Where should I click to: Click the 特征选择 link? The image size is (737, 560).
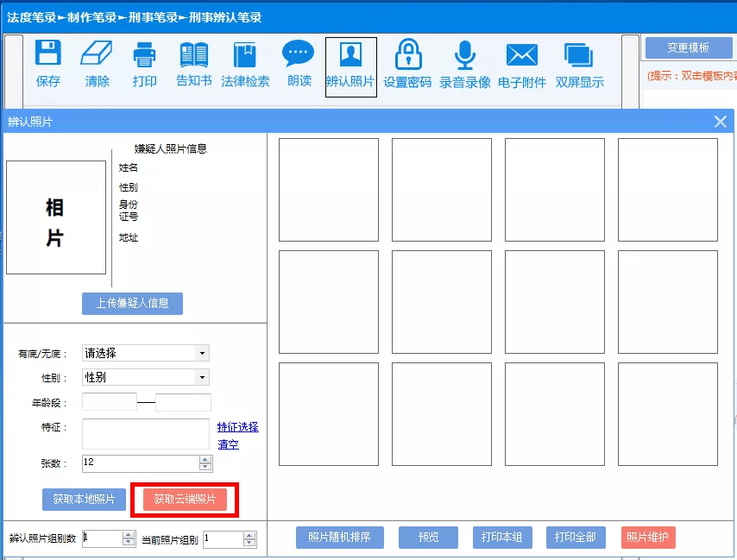[x=237, y=427]
